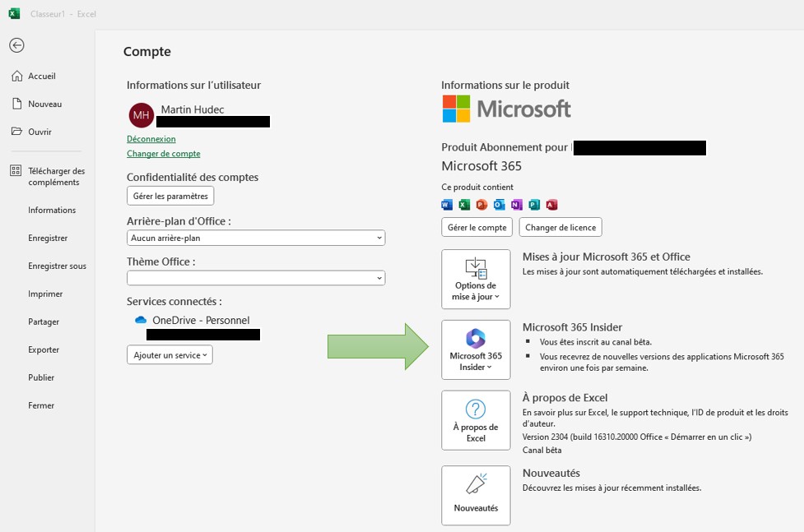Click the MH user avatar circle
Image resolution: width=804 pixels, height=532 pixels.
click(x=142, y=115)
